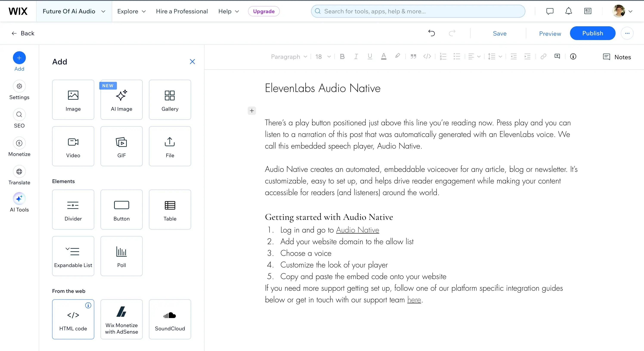Toggle italic formatting
The height and width of the screenshot is (351, 644).
pyautogui.click(x=356, y=57)
